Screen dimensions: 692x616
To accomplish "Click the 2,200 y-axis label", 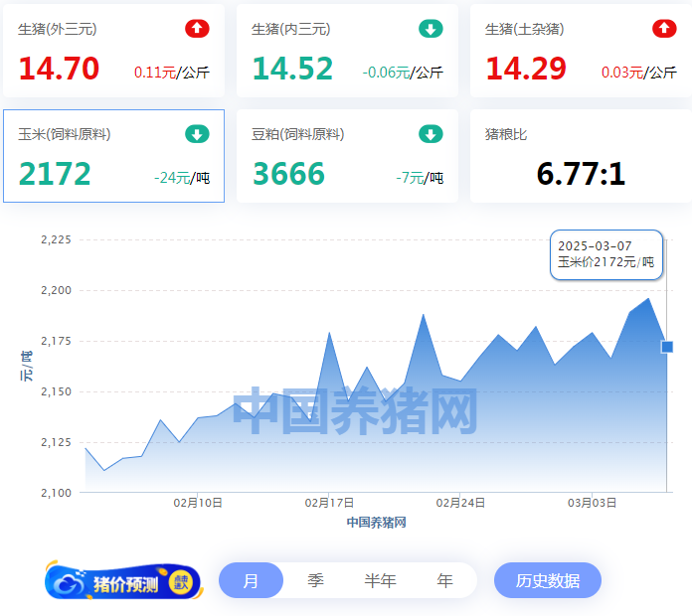I will point(56,290).
